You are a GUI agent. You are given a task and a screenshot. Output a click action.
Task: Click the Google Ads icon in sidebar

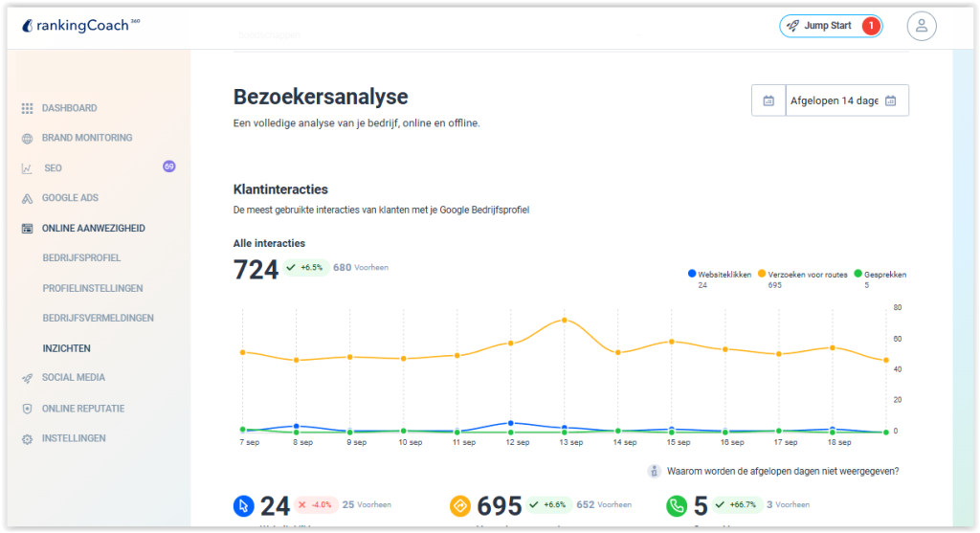pyautogui.click(x=27, y=198)
